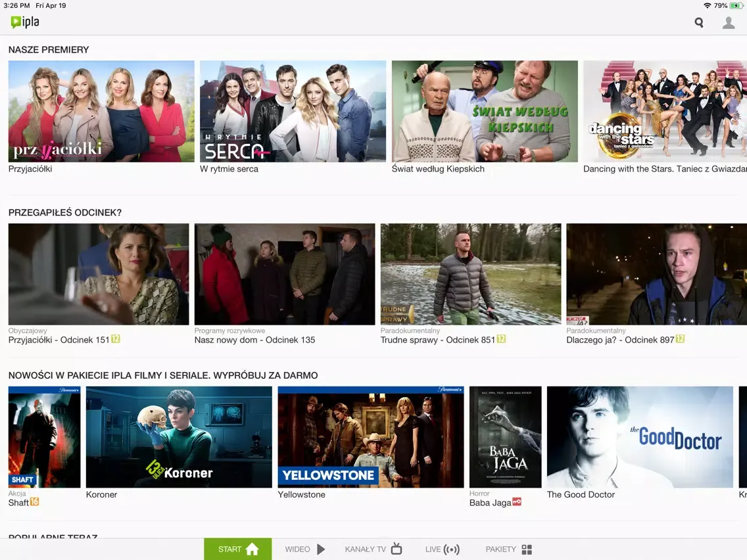Tap the age 16 badge next to Shaft

(35, 502)
